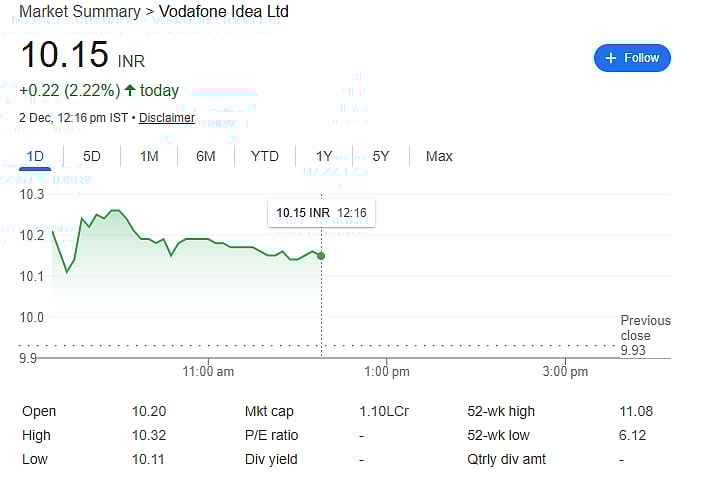Select the 6M time range tab

click(206, 156)
